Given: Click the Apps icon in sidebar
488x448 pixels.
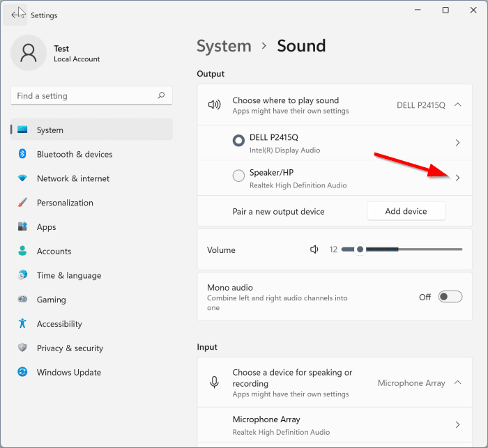Looking at the screenshot, I should pos(22,226).
